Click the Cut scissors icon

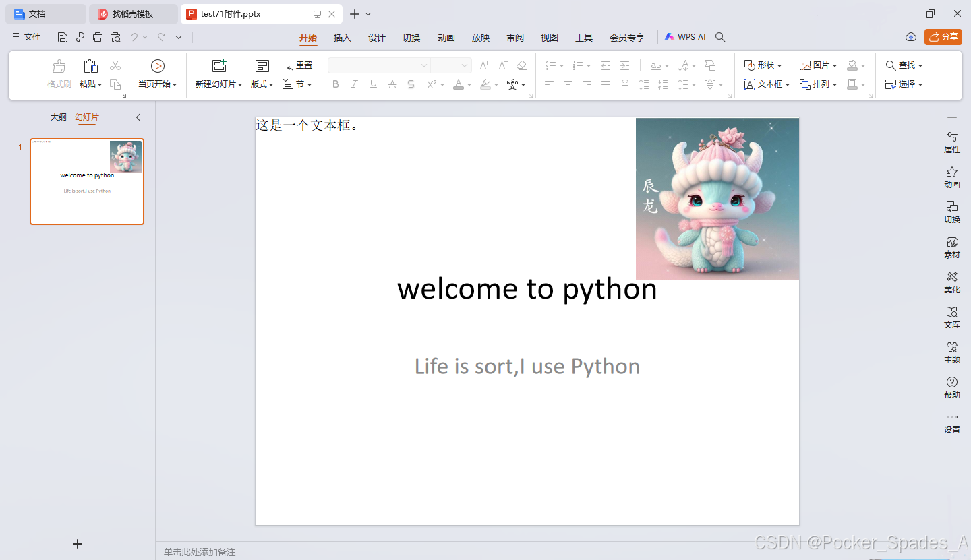115,65
